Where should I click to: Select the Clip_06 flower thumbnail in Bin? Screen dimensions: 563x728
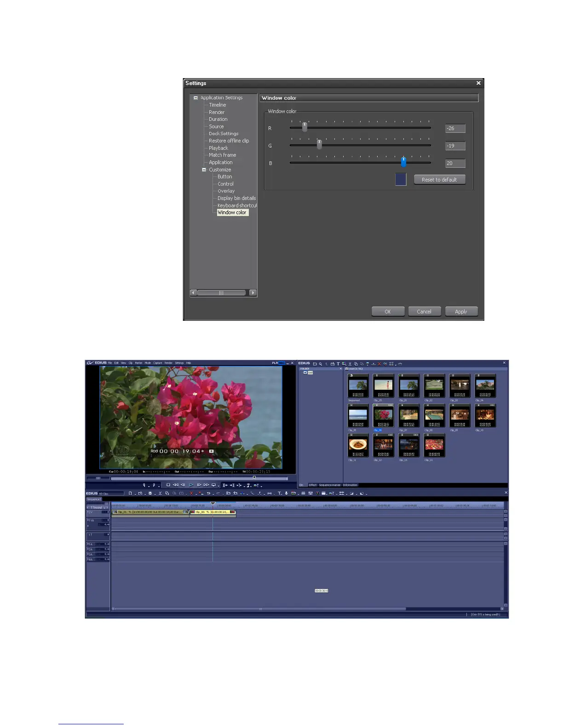click(x=384, y=416)
